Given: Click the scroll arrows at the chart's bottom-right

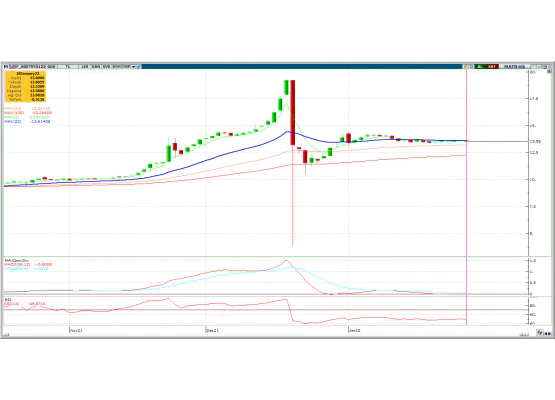Looking at the screenshot, I should pos(547,333).
